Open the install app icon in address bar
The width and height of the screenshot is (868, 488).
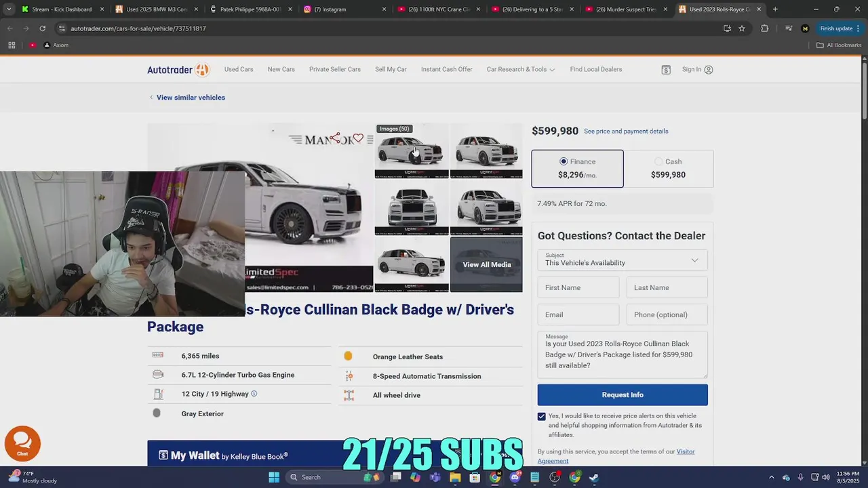[x=727, y=28]
